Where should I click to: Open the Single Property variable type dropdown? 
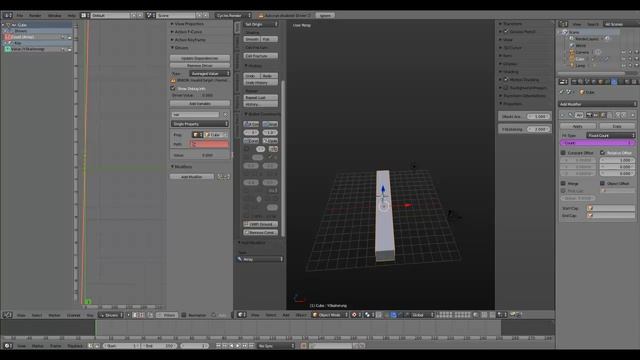(x=200, y=124)
